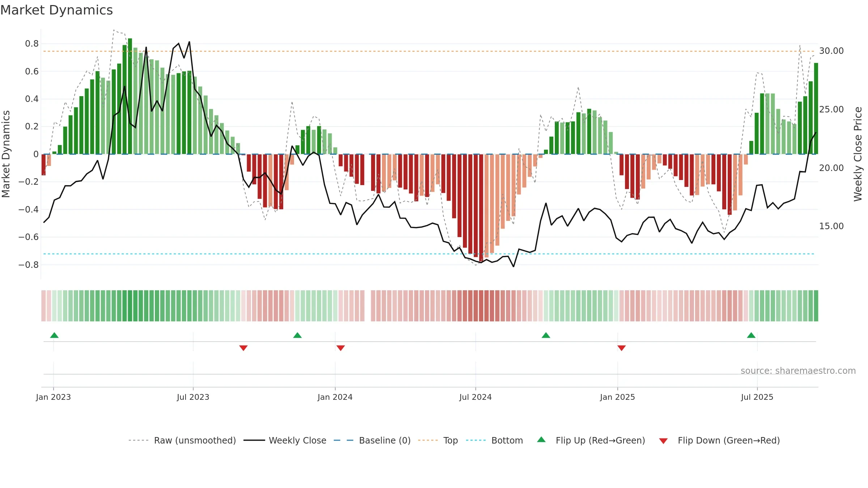Click the red flip-down marker near Sep 2023
This screenshot has height=488, width=868.
243,348
